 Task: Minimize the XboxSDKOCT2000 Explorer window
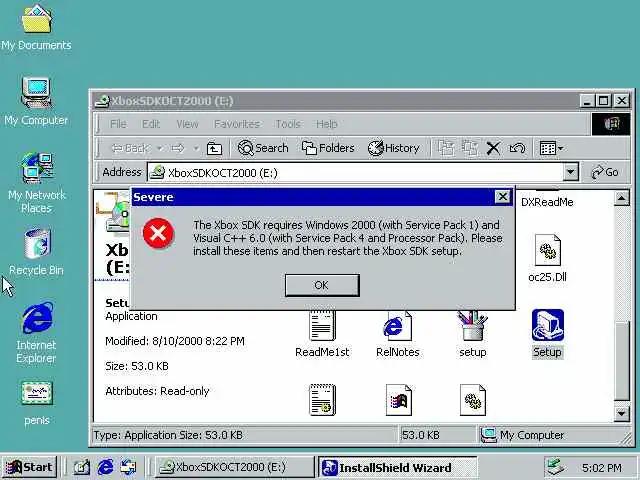pyautogui.click(x=587, y=100)
